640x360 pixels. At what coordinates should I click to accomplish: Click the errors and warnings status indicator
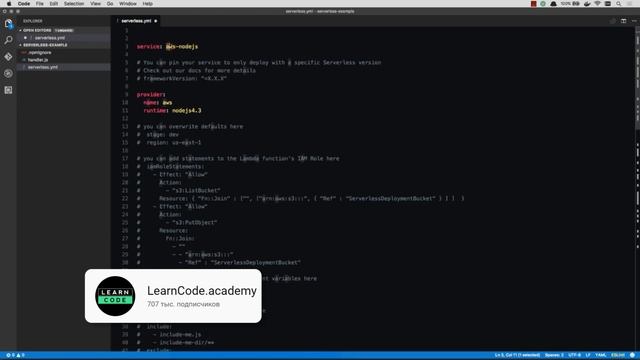[x=15, y=355]
